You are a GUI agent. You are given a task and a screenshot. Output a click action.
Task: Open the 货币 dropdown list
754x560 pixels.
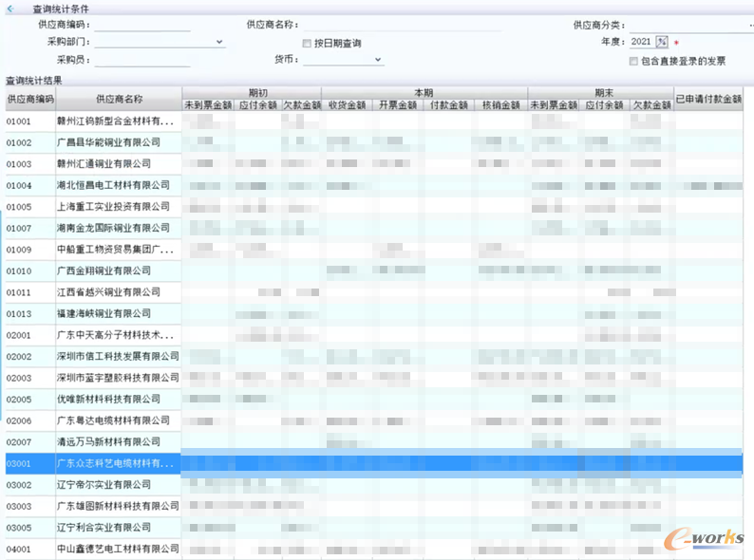tap(378, 60)
